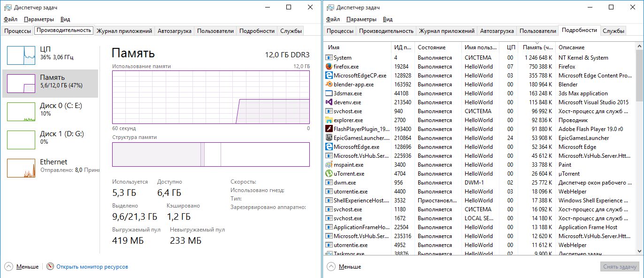Click the Firefox icon in the firefox.exe row
The width and height of the screenshot is (644, 278).
pos(329,67)
